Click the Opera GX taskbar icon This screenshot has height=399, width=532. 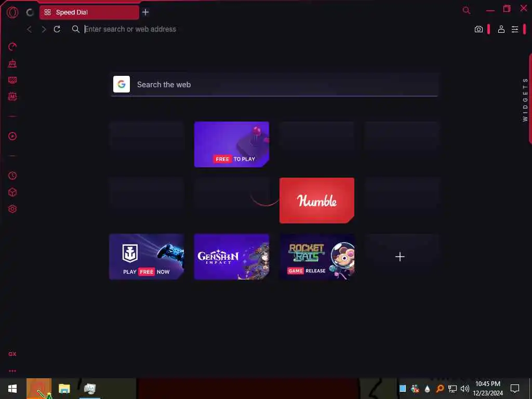tap(39, 389)
